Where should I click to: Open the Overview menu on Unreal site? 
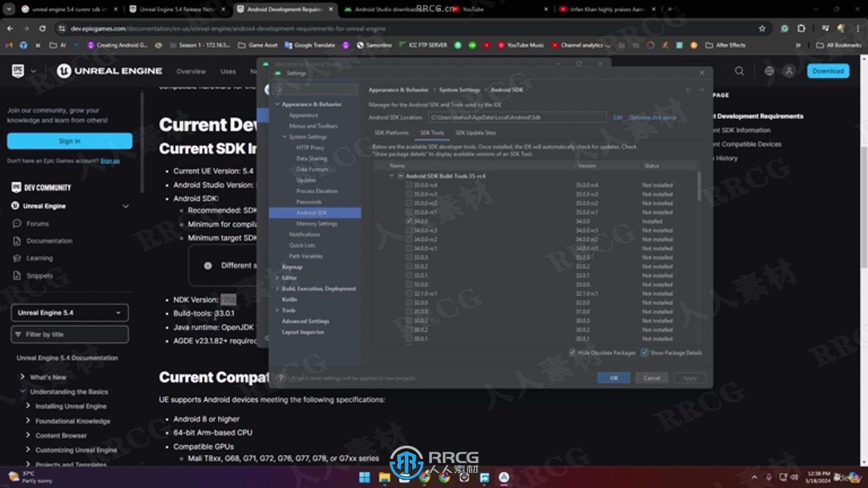[191, 71]
